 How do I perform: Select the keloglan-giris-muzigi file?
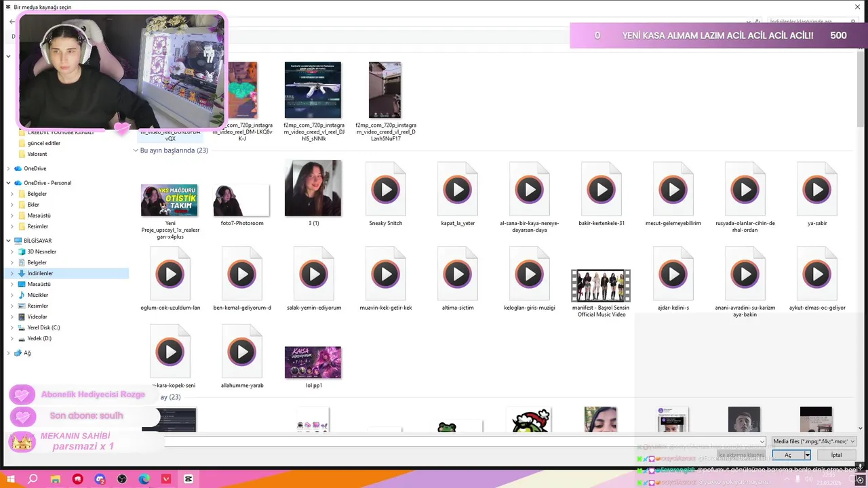coord(530,279)
